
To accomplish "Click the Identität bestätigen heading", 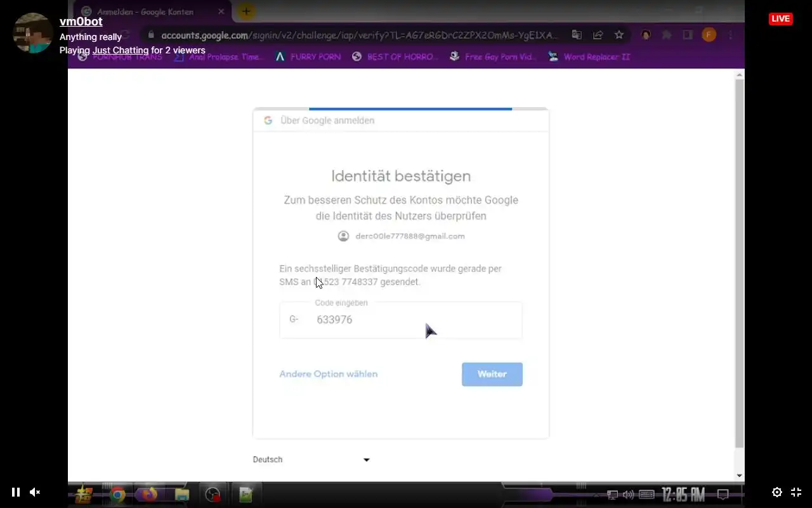I will click(x=401, y=176).
